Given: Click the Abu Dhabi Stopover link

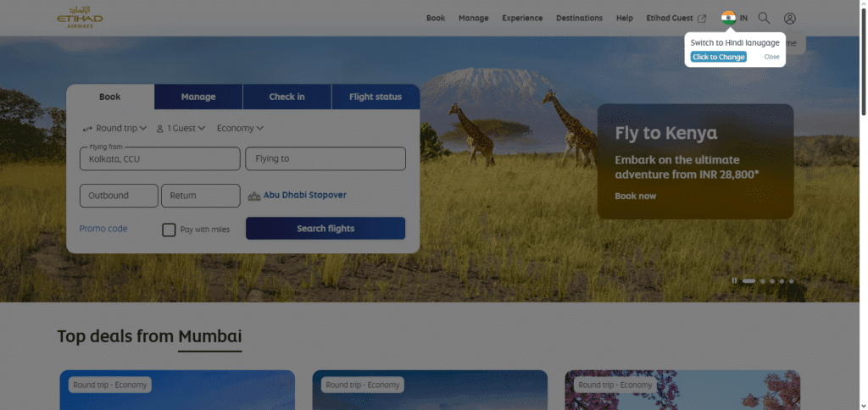Looking at the screenshot, I should pos(305,196).
